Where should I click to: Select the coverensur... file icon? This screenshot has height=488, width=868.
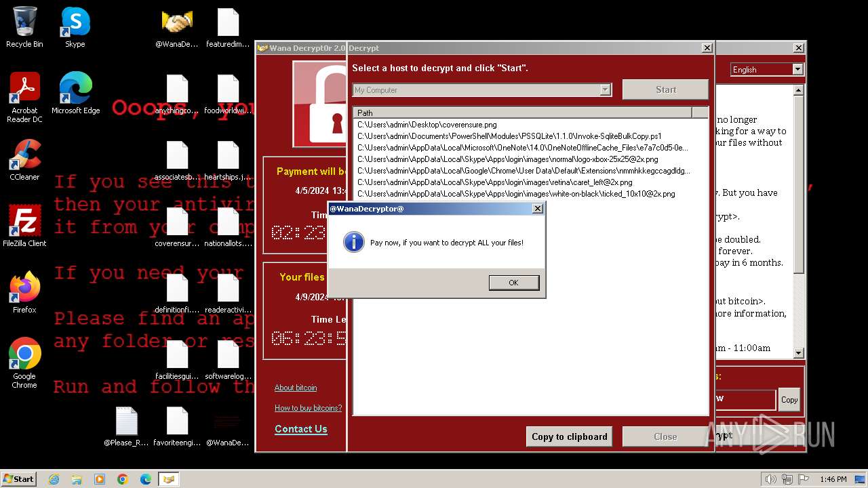point(177,226)
